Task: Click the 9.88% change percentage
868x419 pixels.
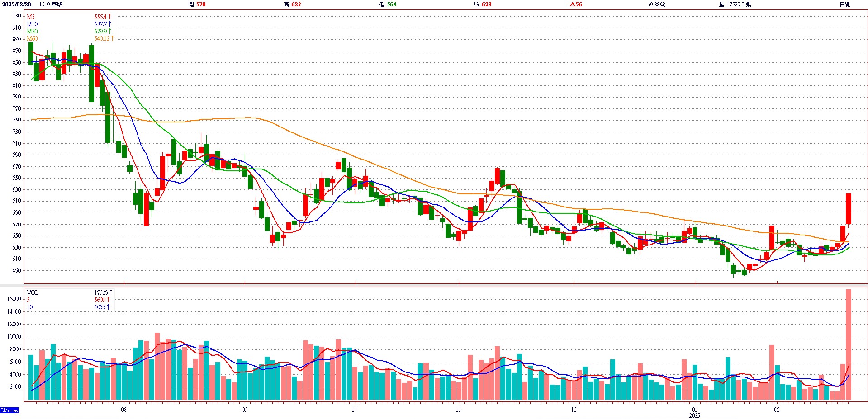Action: 657,5
